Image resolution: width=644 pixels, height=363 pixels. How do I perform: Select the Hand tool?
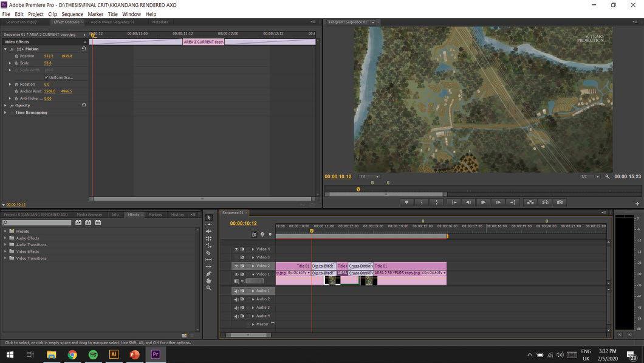coord(208,281)
